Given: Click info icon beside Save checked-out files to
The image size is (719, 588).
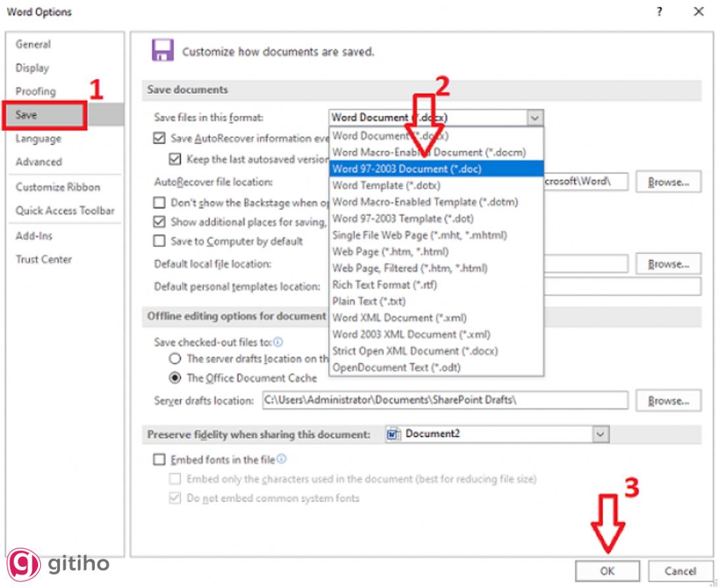Looking at the screenshot, I should tap(278, 342).
